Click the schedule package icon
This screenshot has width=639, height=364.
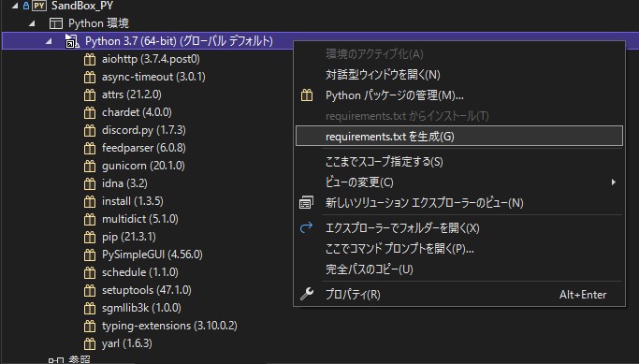point(90,272)
